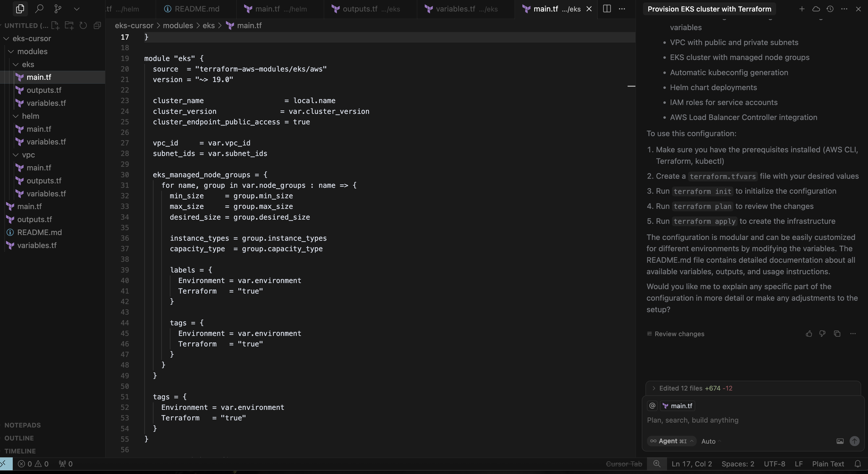Collapse the helm folder
Viewport: 868px width, 474px height.
coord(15,116)
